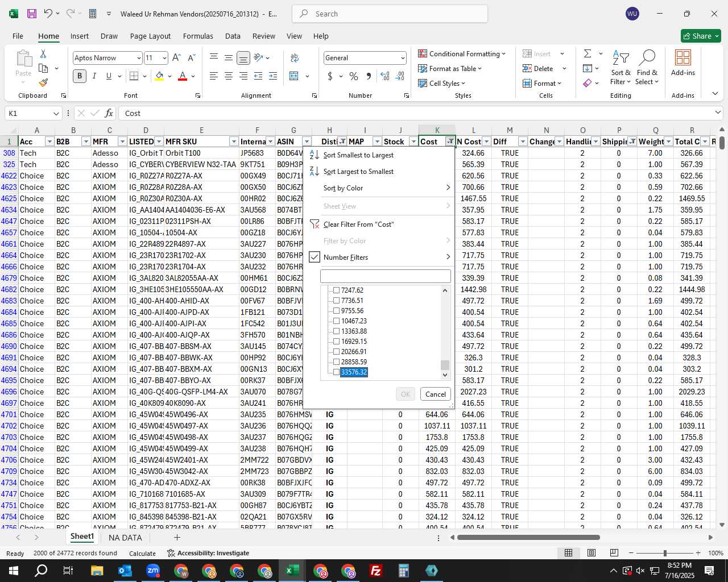Decrease the font size
This screenshot has height=582, width=728.
[x=191, y=58]
